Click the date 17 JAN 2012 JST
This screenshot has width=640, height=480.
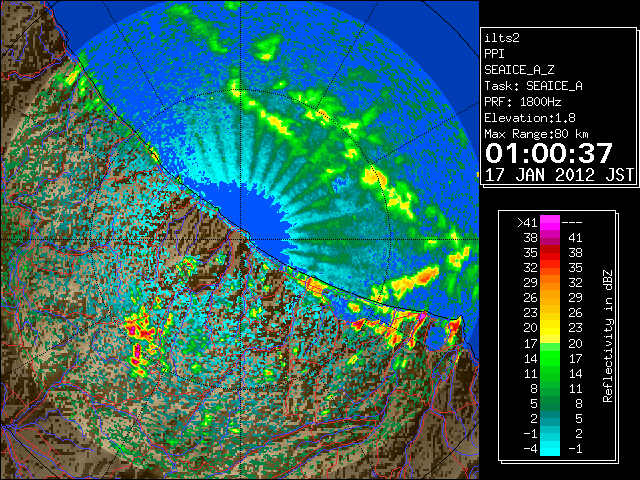pyautogui.click(x=559, y=175)
